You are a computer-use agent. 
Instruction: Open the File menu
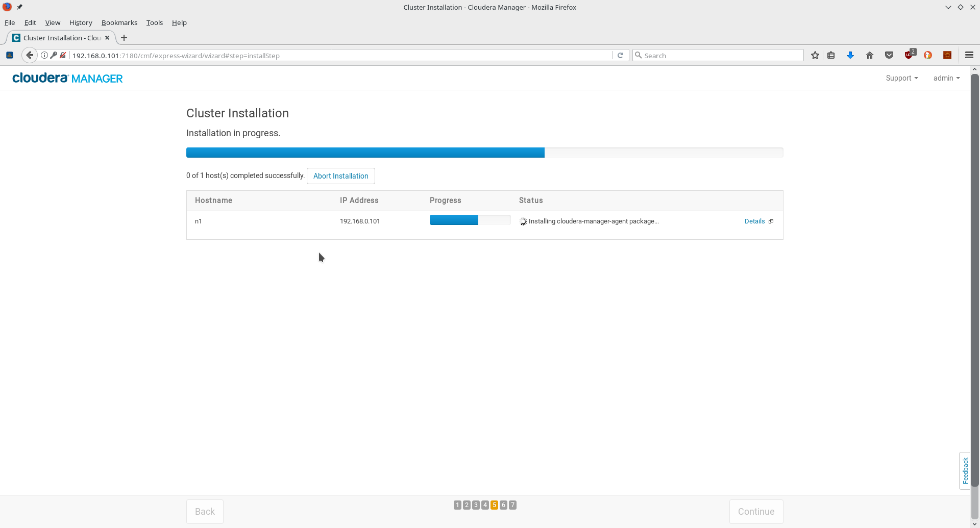[10, 22]
